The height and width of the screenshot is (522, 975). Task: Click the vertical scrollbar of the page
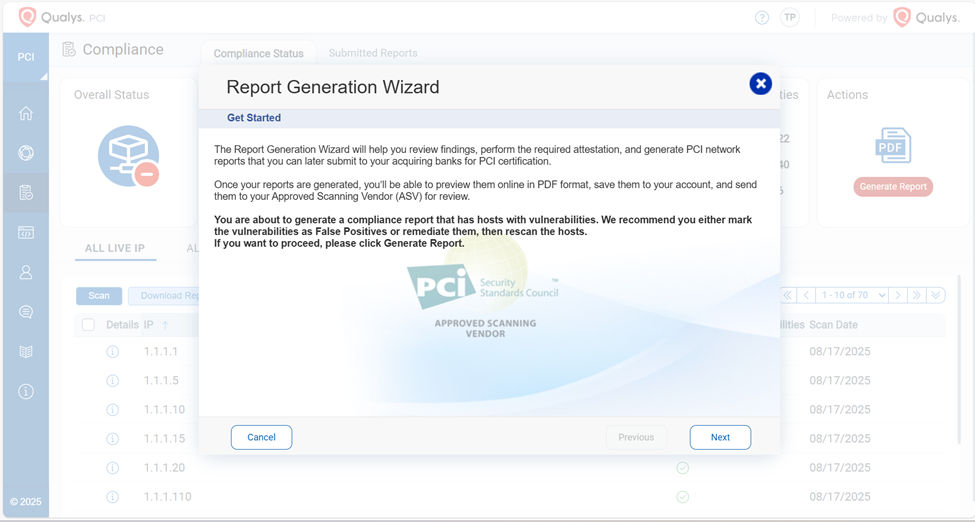(961, 360)
